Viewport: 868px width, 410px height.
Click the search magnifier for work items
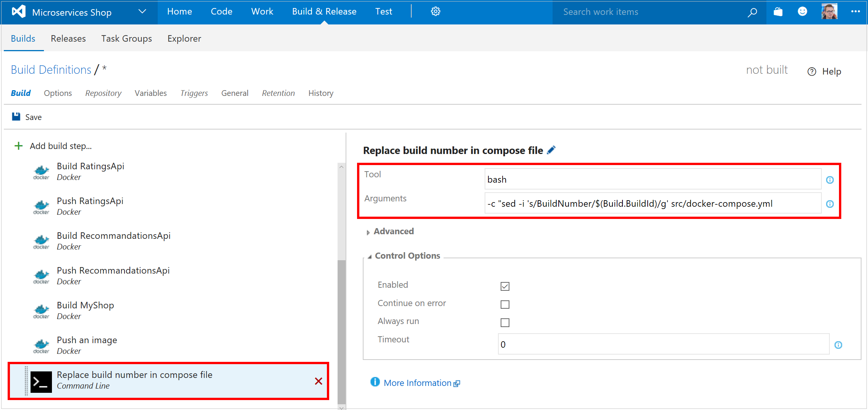tap(752, 12)
